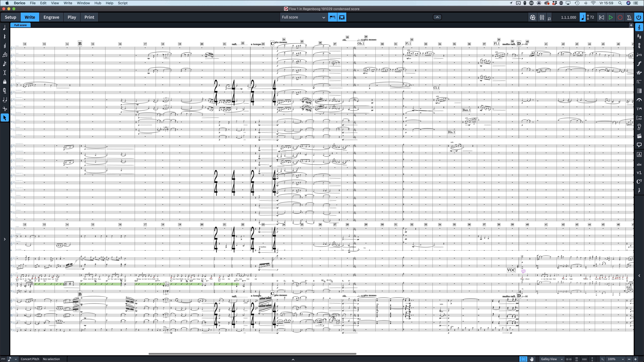The image size is (644, 362).
Task: Open the comments panel
Action: pyautogui.click(x=639, y=145)
